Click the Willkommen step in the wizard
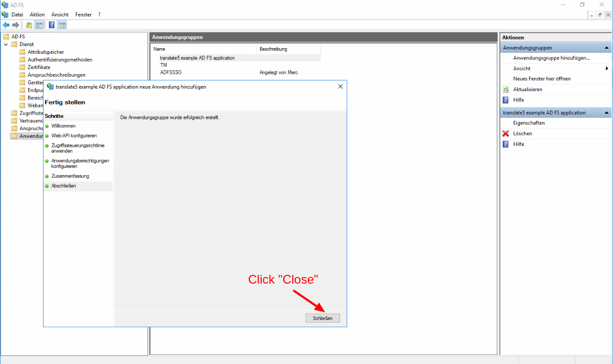 coord(64,126)
